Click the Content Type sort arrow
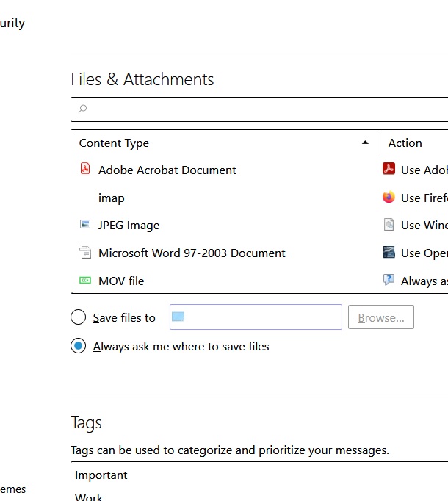Image resolution: width=448 pixels, height=501 pixels. pyautogui.click(x=366, y=143)
